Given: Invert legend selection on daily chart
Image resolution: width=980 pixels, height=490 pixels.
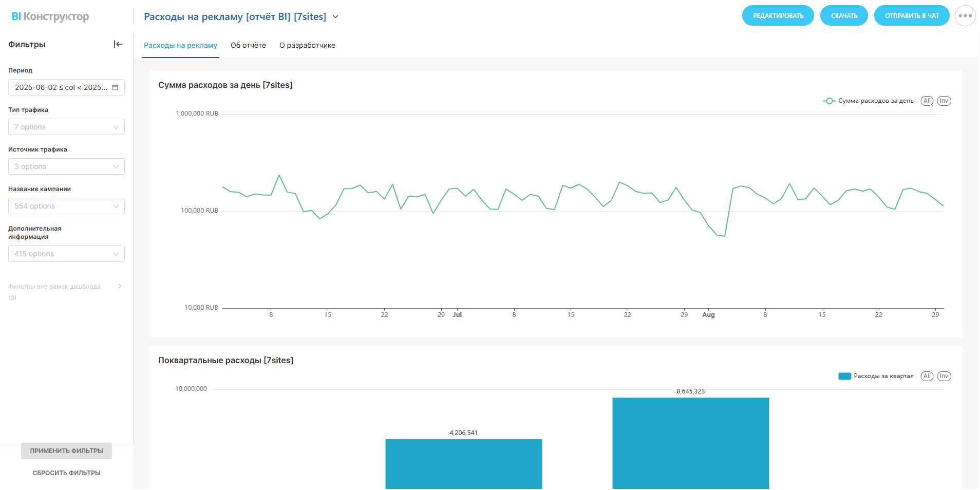Looking at the screenshot, I should click(944, 101).
